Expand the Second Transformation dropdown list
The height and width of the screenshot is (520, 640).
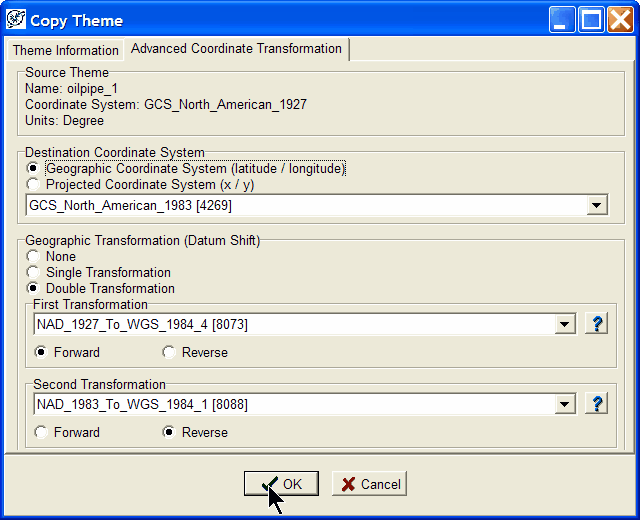[566, 403]
